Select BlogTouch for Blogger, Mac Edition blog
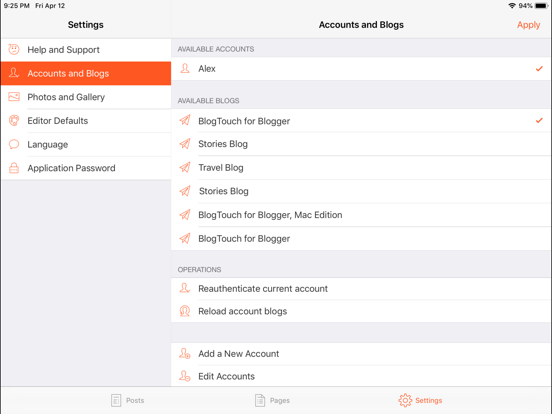The image size is (552, 414). coord(361,215)
